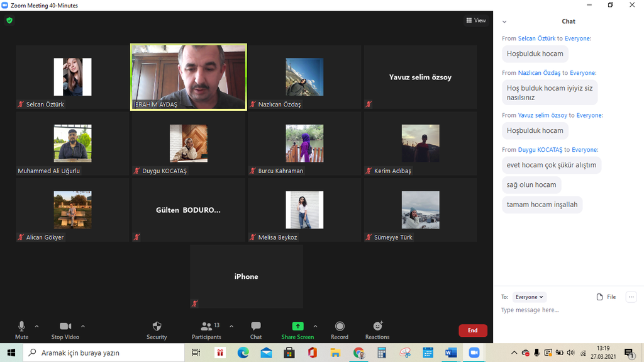
Task: Open Microsoft Word from the taskbar
Action: 451,353
